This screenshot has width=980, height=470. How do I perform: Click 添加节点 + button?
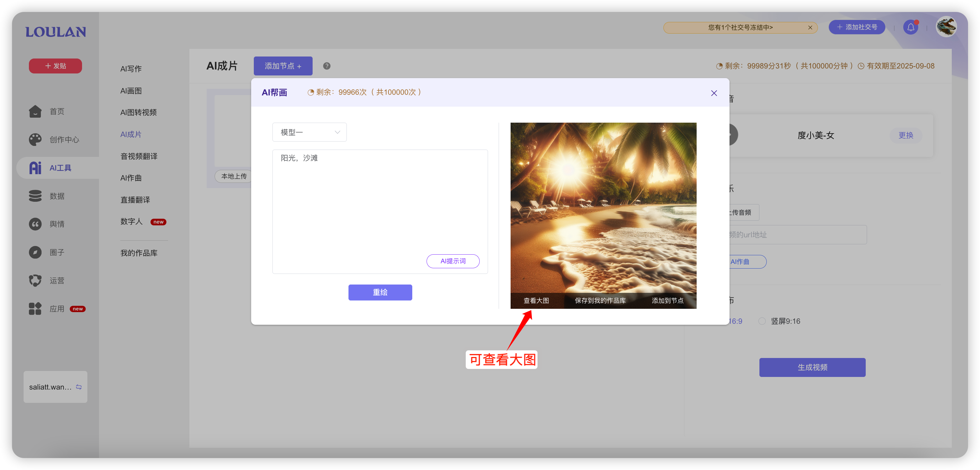point(283,66)
